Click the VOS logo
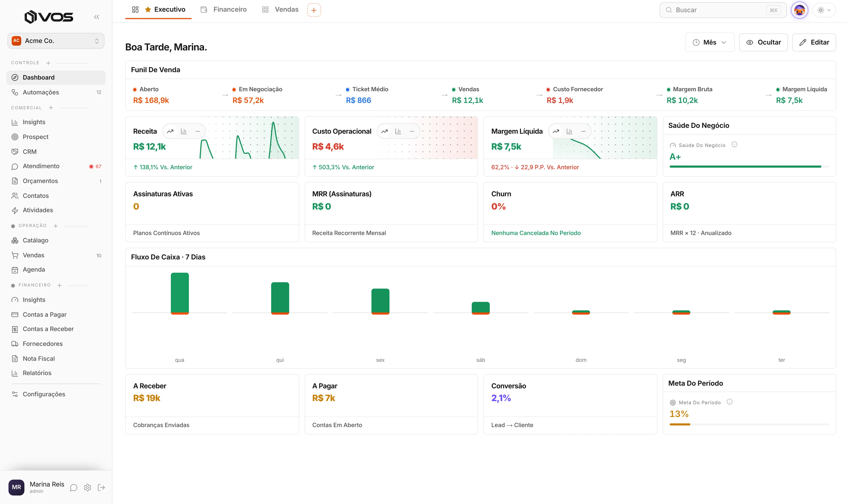The width and height of the screenshot is (849, 504). tap(49, 17)
